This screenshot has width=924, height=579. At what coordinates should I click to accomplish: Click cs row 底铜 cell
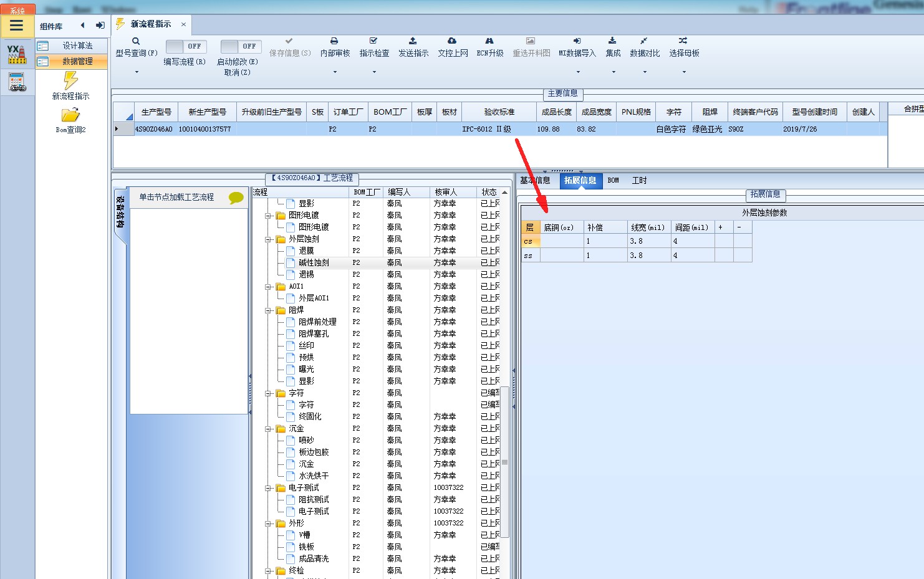pyautogui.click(x=562, y=241)
